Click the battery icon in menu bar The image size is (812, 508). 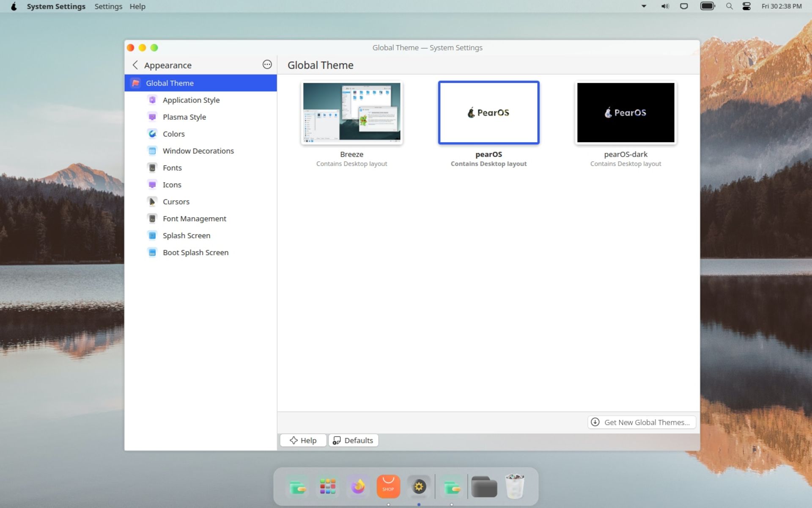(708, 6)
